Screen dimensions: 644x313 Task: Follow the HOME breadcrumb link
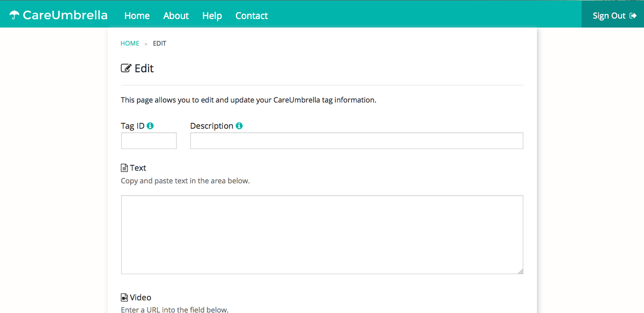[x=130, y=43]
